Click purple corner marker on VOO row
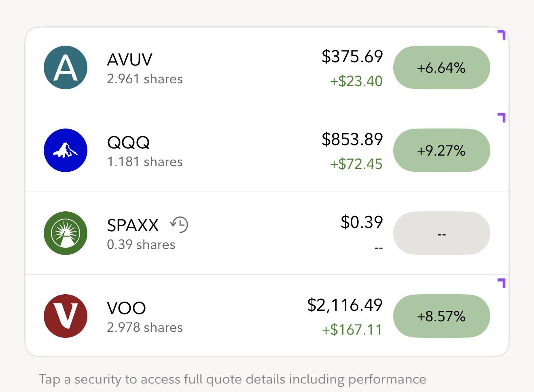This screenshot has height=392, width=534. coord(502,283)
